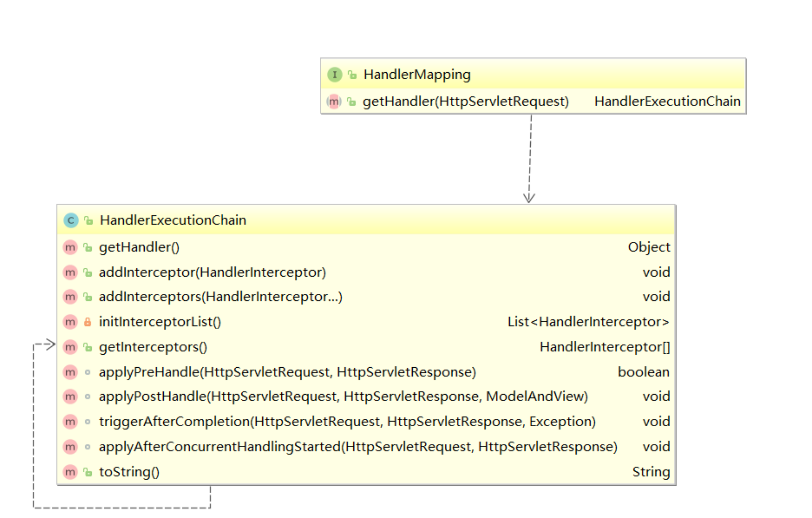Screen dimensions: 812x518
Task: Toggle the green key icon beside getInterceptors
Action: click(x=88, y=347)
